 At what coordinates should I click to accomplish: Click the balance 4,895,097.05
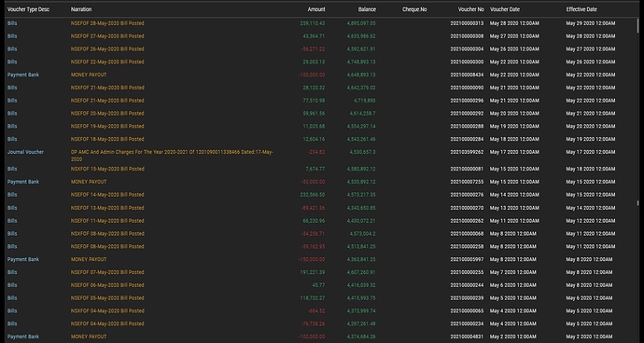[361, 23]
